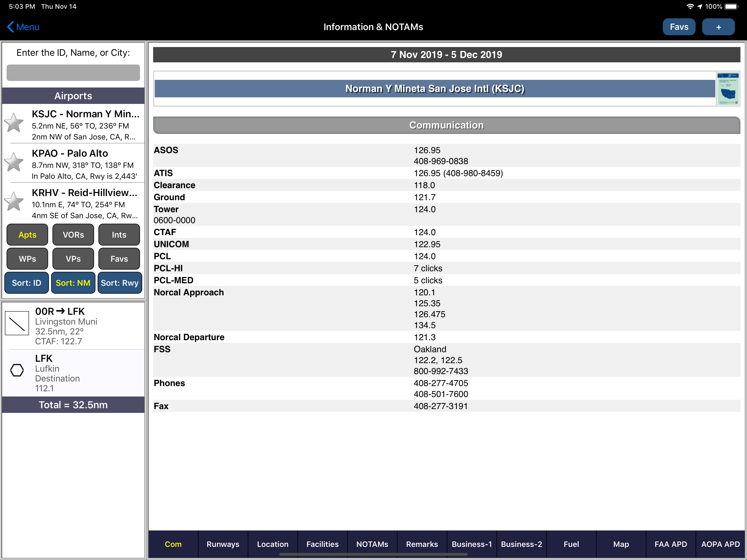Tap the 7 Nov 2019 - 5 Dec 2019 date bar

(447, 55)
